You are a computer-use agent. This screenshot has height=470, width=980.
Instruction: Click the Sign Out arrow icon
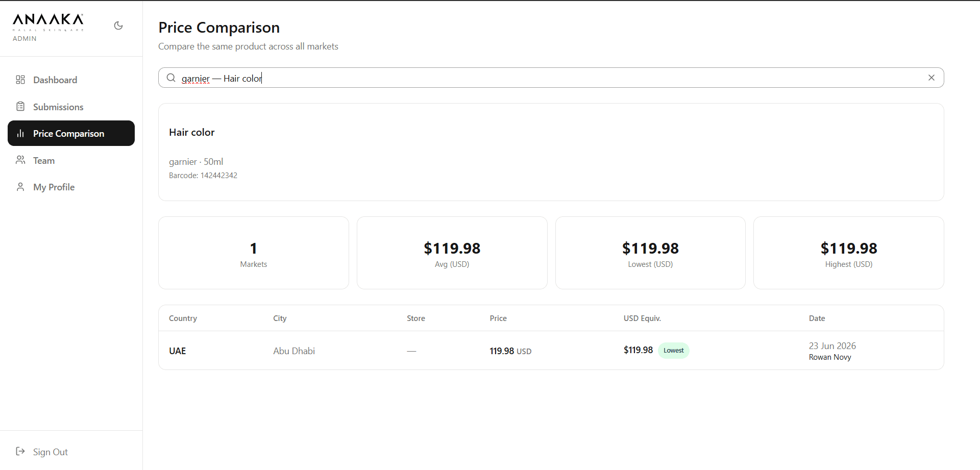pyautogui.click(x=20, y=451)
